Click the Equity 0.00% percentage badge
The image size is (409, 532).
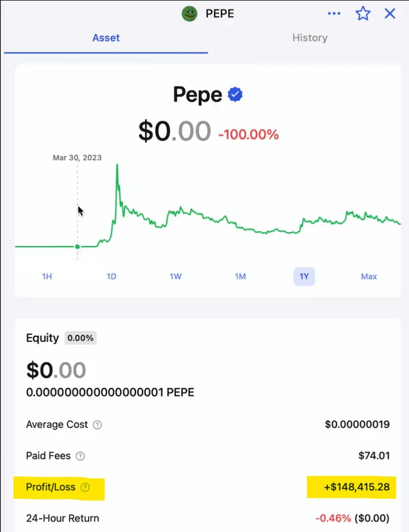(80, 338)
